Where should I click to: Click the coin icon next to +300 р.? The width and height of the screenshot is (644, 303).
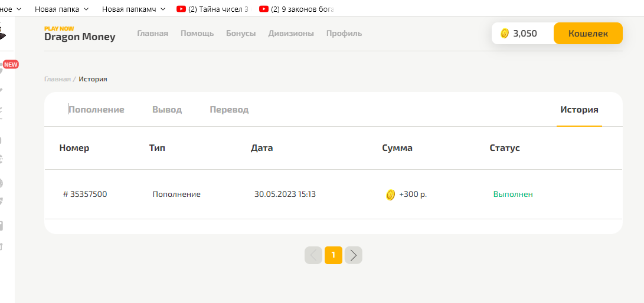tap(390, 195)
